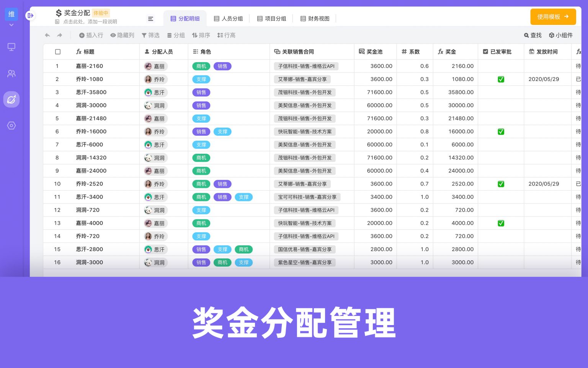点击第1行嘉丽的头像缩略图
The height and width of the screenshot is (368, 588).
coord(149,66)
